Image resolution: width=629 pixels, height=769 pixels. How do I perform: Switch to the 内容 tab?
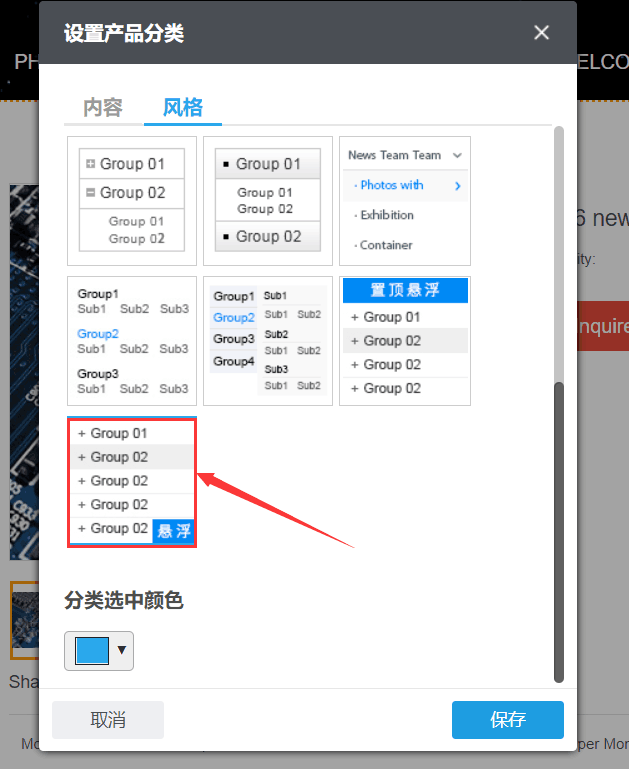point(102,107)
